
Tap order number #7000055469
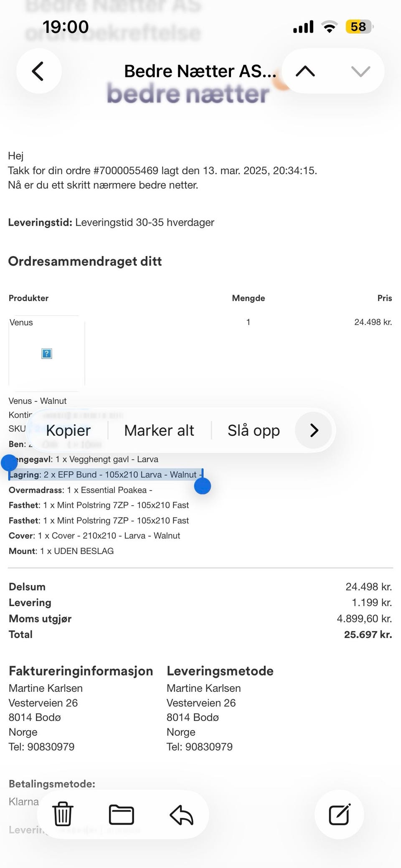click(x=126, y=170)
